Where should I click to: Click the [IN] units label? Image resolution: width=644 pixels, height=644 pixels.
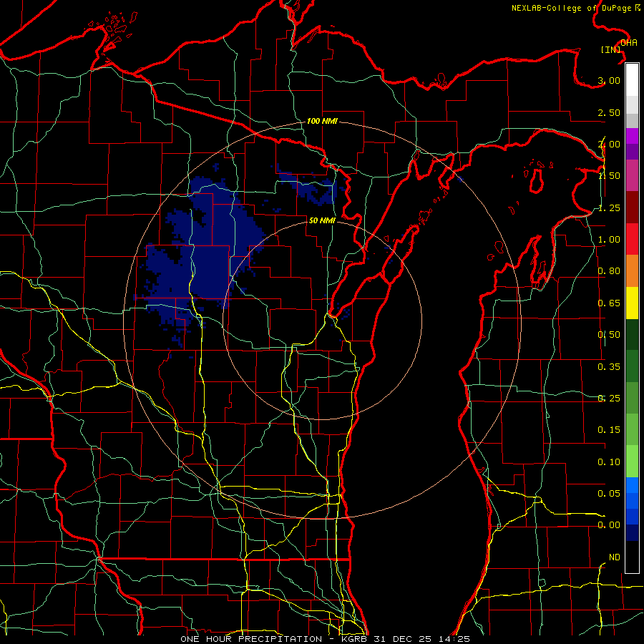coord(611,49)
